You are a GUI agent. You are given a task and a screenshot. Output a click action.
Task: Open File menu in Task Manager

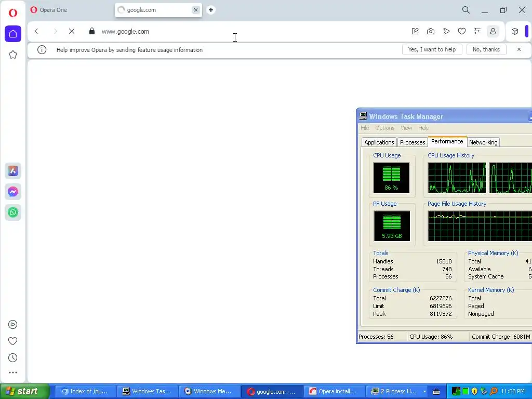[x=365, y=128]
